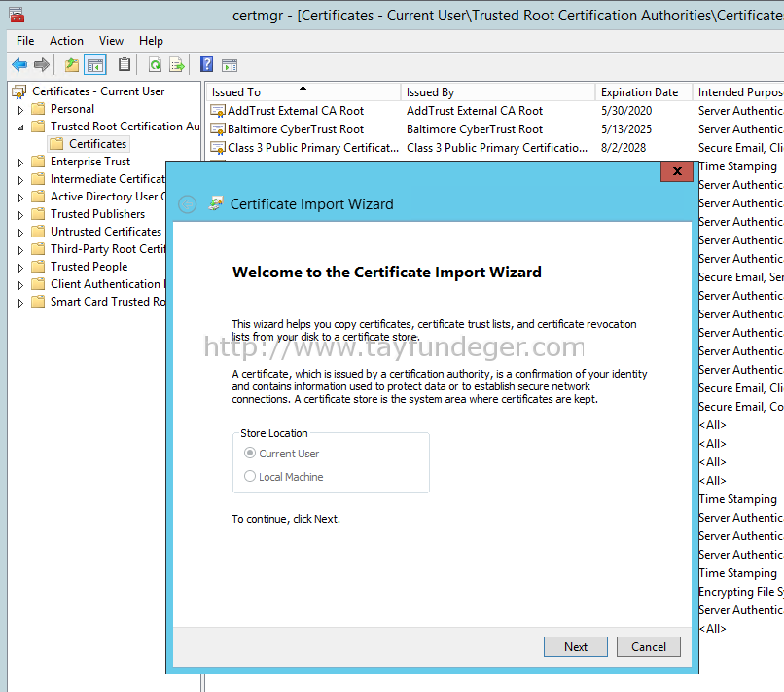This screenshot has height=692, width=784.
Task: Expand the Client Authentication Issuers node
Action: pyautogui.click(x=20, y=285)
